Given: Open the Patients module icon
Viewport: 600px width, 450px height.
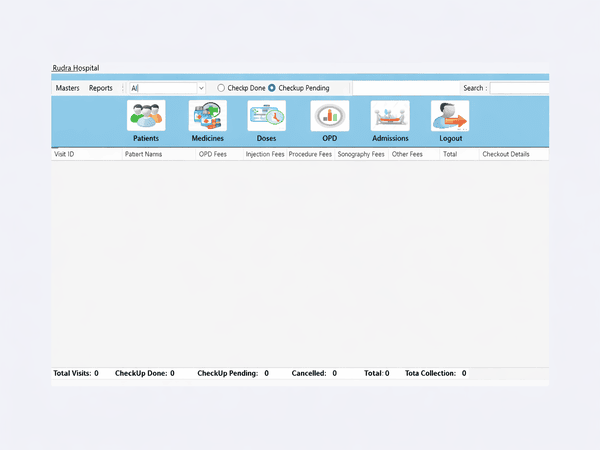Looking at the screenshot, I should coord(146,117).
